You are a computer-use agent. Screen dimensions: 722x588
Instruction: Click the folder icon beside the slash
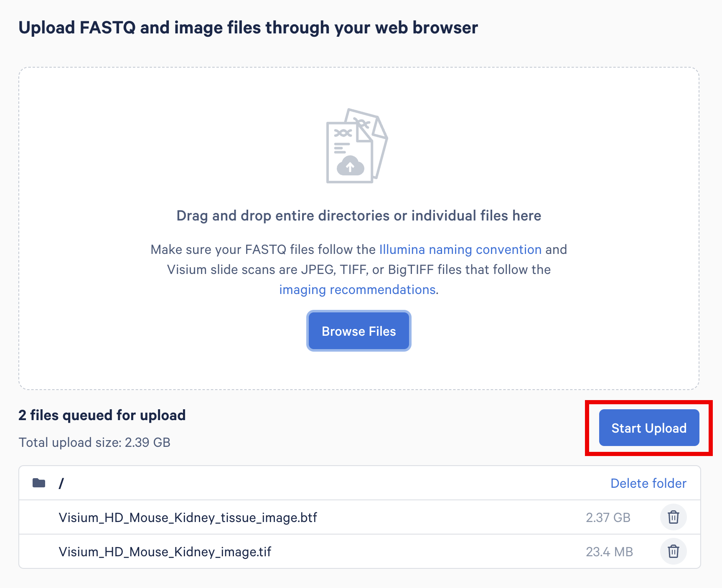point(39,483)
